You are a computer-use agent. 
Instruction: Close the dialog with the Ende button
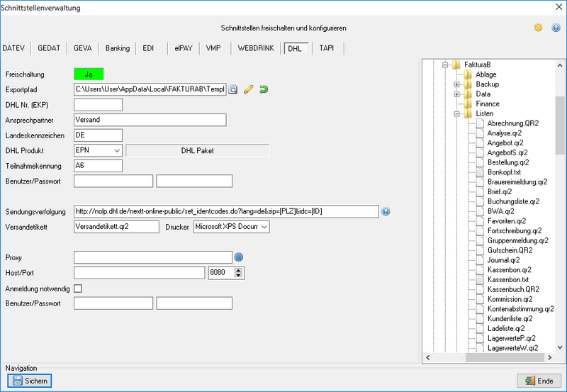point(539,381)
